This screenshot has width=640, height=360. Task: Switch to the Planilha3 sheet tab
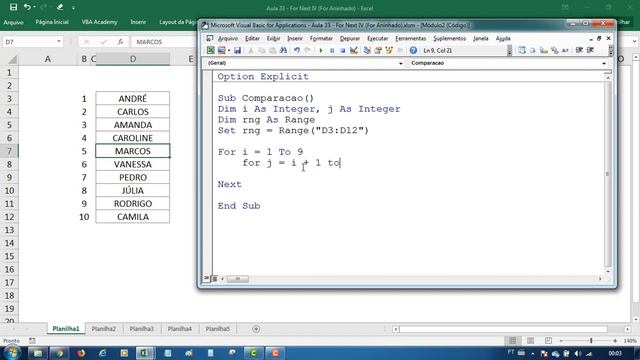coord(142,329)
